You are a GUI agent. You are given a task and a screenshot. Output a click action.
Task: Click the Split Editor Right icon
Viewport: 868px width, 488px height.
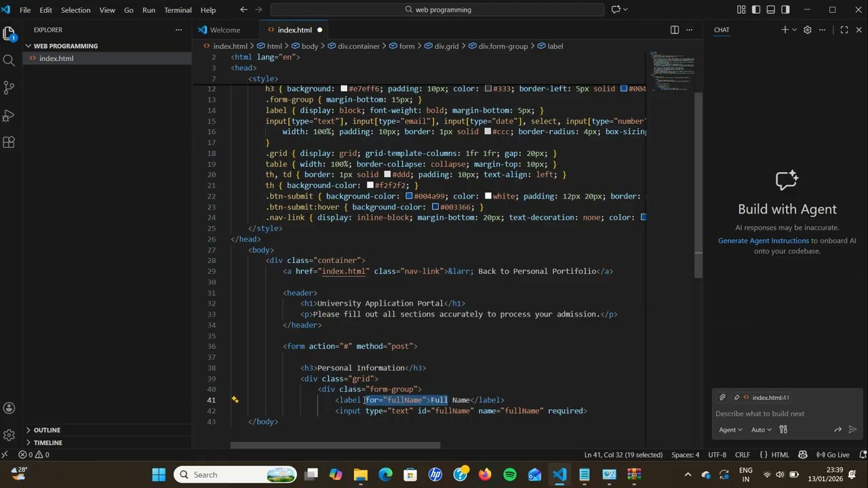tap(675, 30)
